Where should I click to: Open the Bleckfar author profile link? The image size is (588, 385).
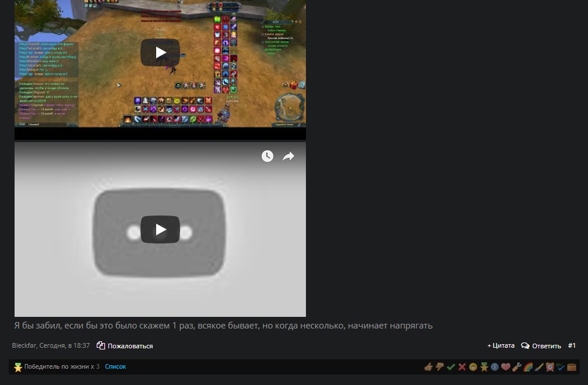24,345
